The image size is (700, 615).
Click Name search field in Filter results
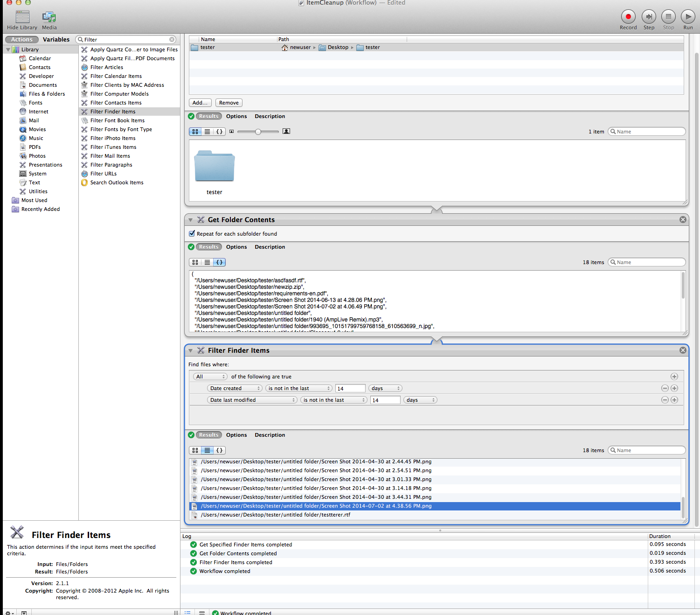(x=646, y=450)
